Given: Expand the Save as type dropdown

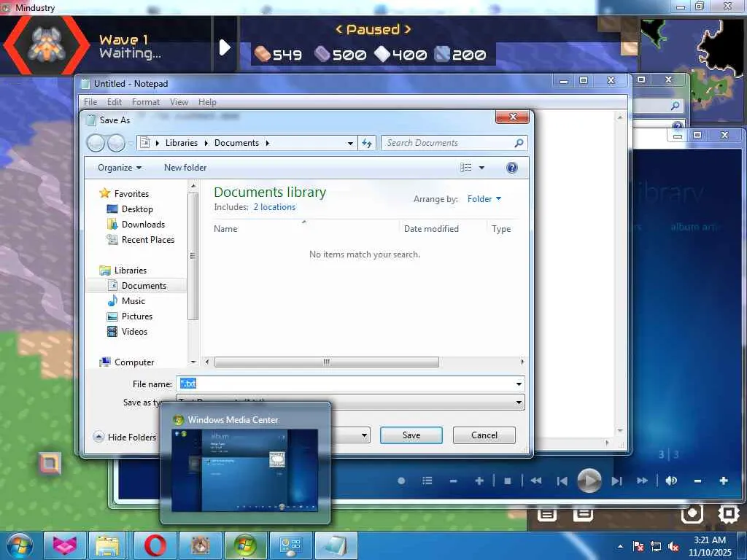Looking at the screenshot, I should (x=519, y=402).
